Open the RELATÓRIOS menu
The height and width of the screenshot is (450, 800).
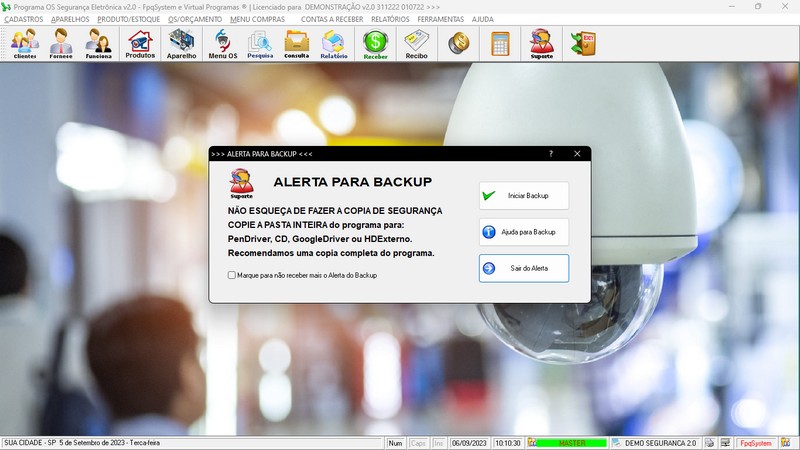coord(390,19)
